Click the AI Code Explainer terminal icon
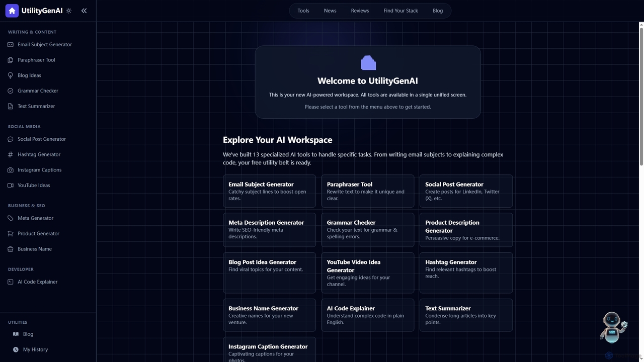The image size is (644, 362). point(11,282)
